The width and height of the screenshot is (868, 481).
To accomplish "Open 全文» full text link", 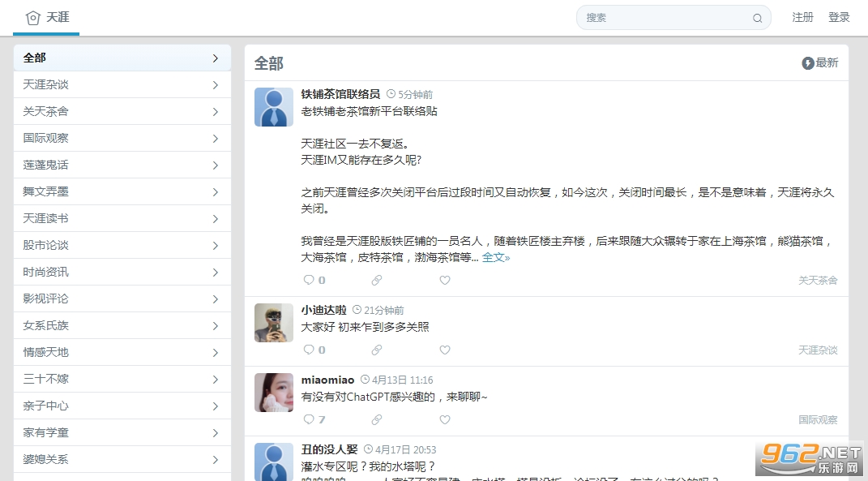I will (496, 257).
